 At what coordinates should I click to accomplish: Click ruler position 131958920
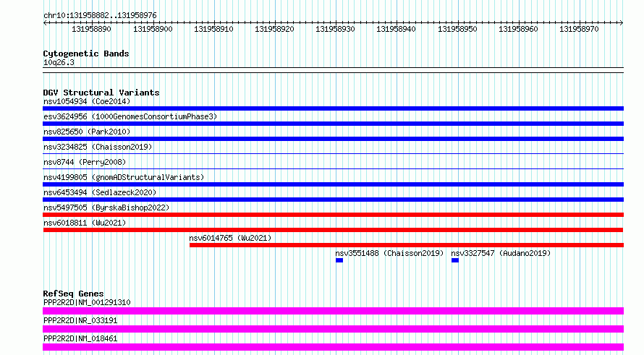(274, 29)
